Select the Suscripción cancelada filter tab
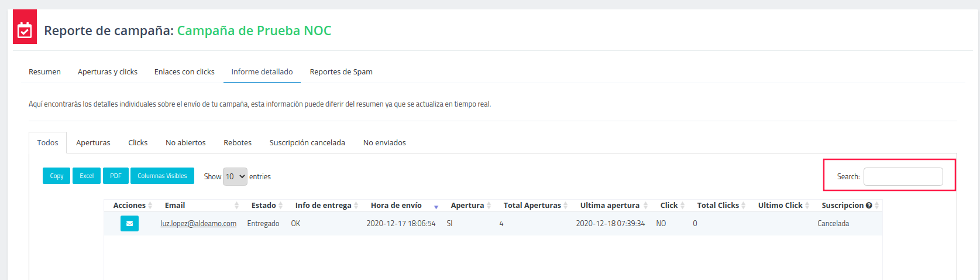This screenshot has width=980, height=280. pyautogui.click(x=307, y=143)
